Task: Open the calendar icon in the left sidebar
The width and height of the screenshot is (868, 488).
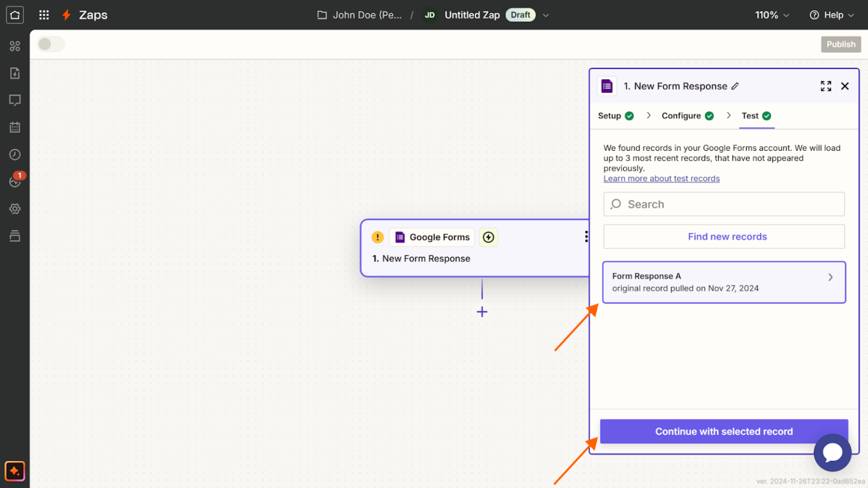Action: pos(15,127)
